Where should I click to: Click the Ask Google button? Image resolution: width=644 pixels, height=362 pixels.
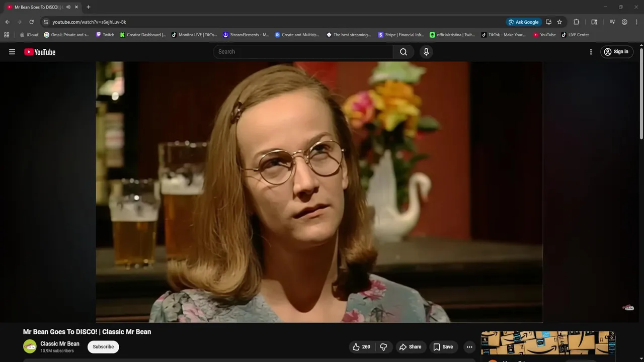[x=524, y=22]
